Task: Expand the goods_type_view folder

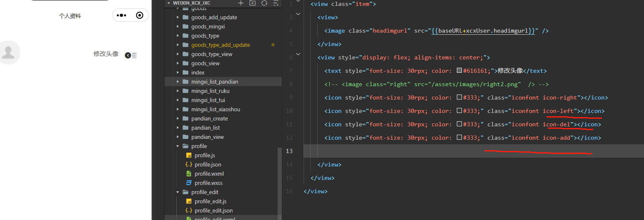Action: (178, 54)
